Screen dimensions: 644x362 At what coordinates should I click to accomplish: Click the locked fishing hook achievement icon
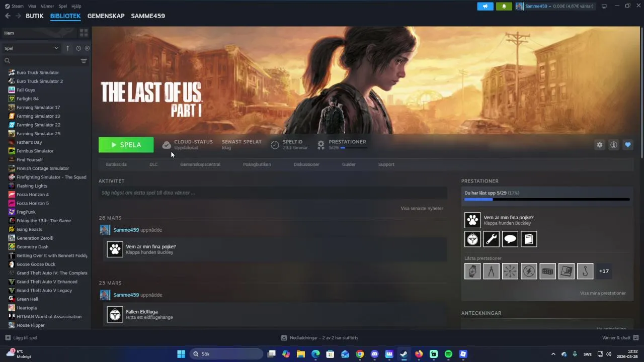585,271
